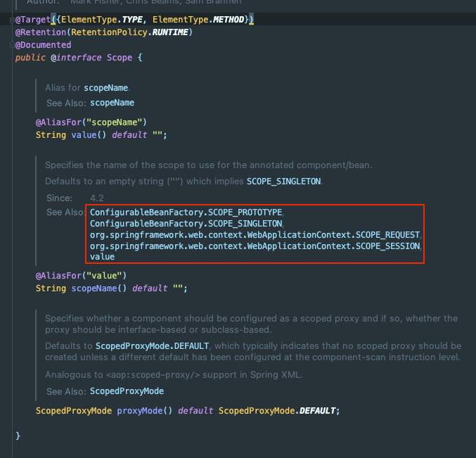Follow SCOPE_SINGLETON link after 'which implies'
The width and height of the screenshot is (476, 458).
pyautogui.click(x=283, y=182)
